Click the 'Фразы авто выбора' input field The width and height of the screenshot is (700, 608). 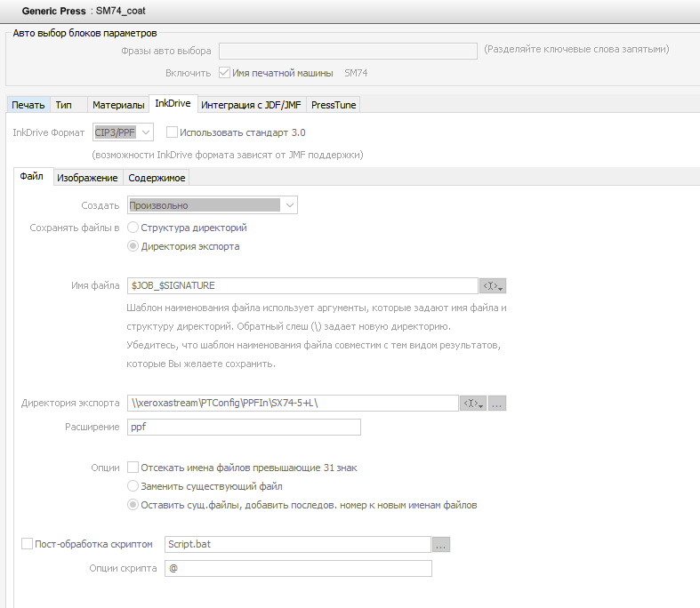tap(348, 51)
